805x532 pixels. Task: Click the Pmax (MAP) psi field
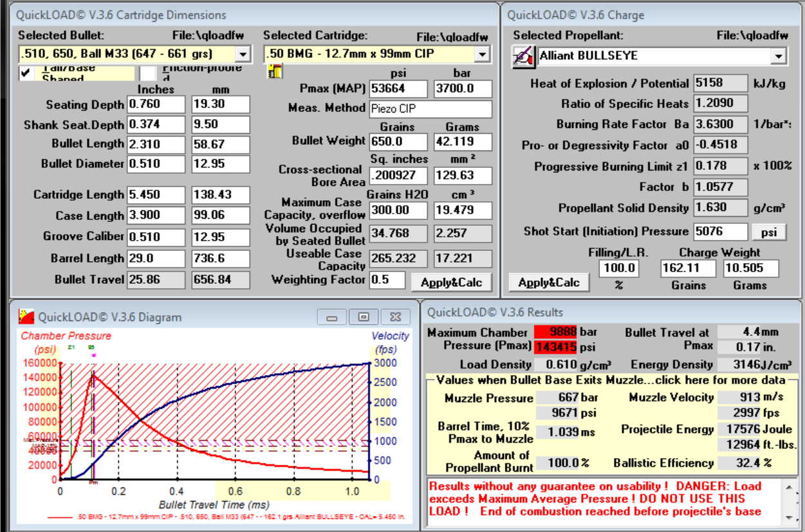coord(398,89)
